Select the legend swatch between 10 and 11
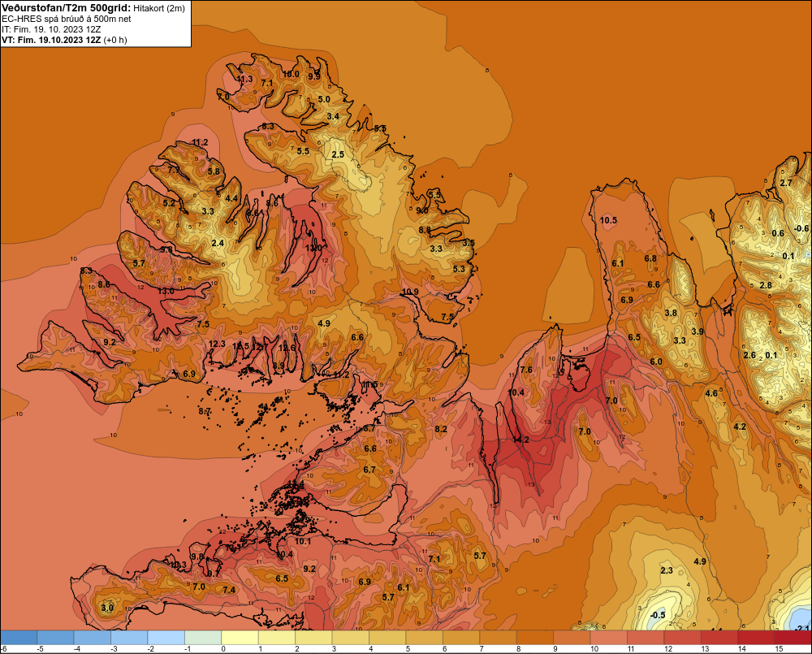 [x=609, y=638]
